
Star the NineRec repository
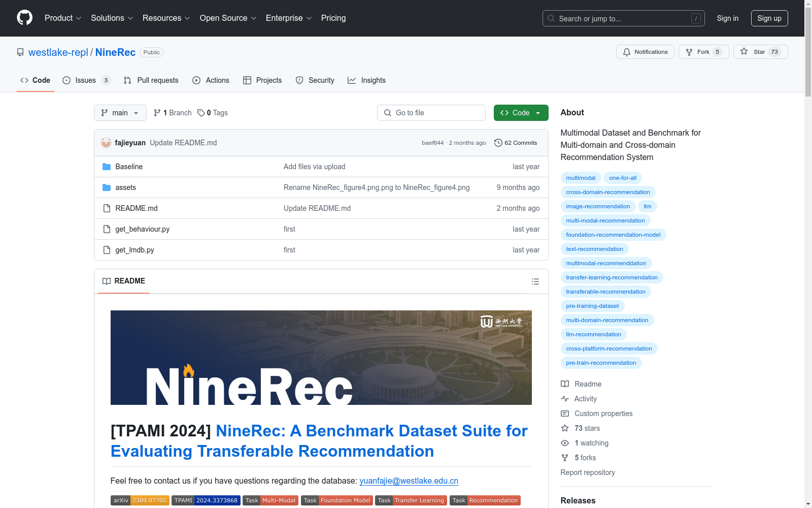tap(760, 52)
